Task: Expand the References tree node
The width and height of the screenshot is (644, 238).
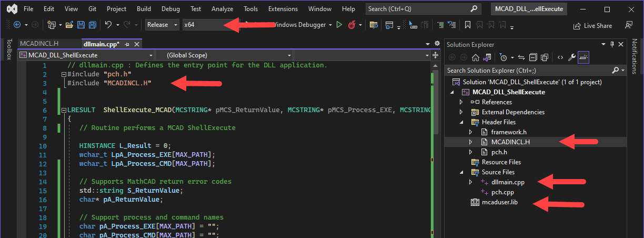Action: [461, 102]
